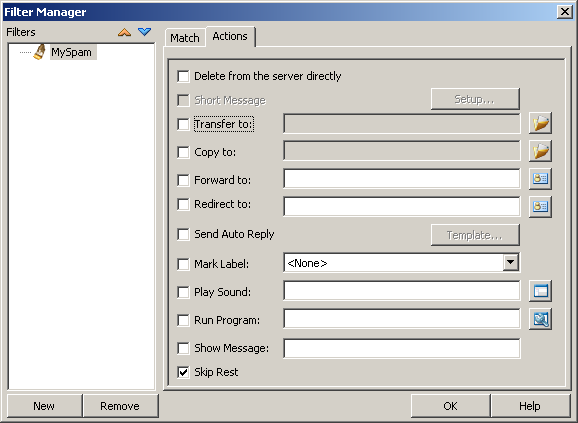Browse for Play Sound file
The height and width of the screenshot is (423, 578).
tap(540, 291)
